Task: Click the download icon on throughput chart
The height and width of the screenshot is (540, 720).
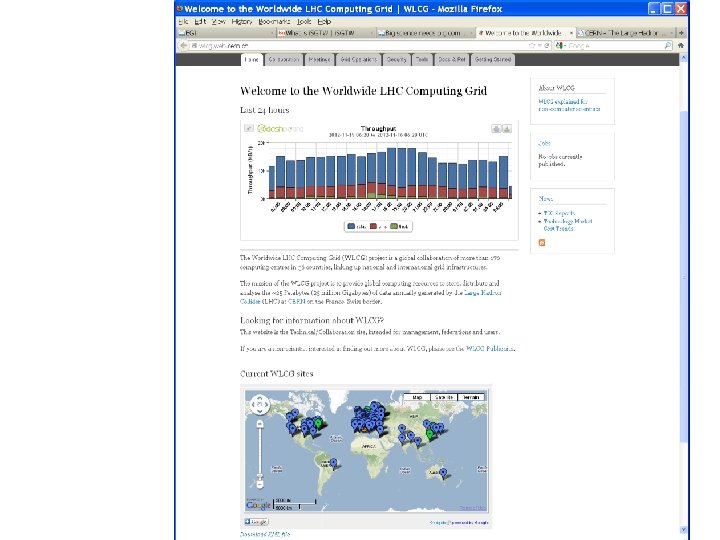Action: pos(506,129)
